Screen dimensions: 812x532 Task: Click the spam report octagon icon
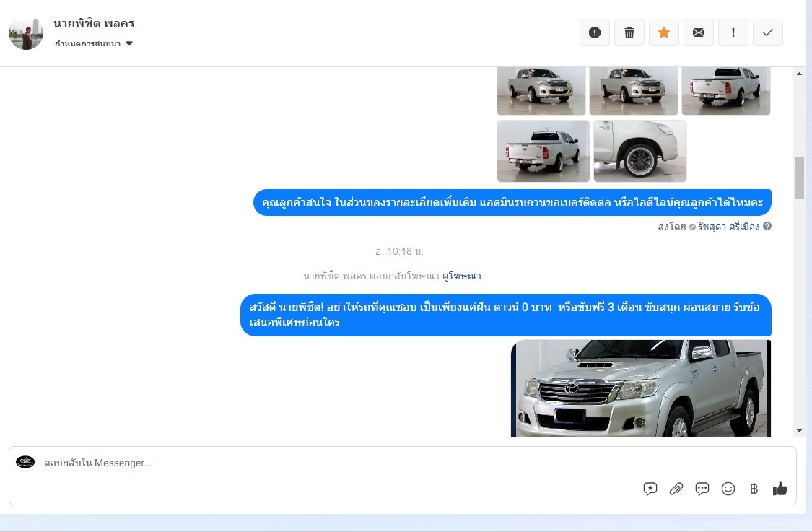tap(595, 32)
